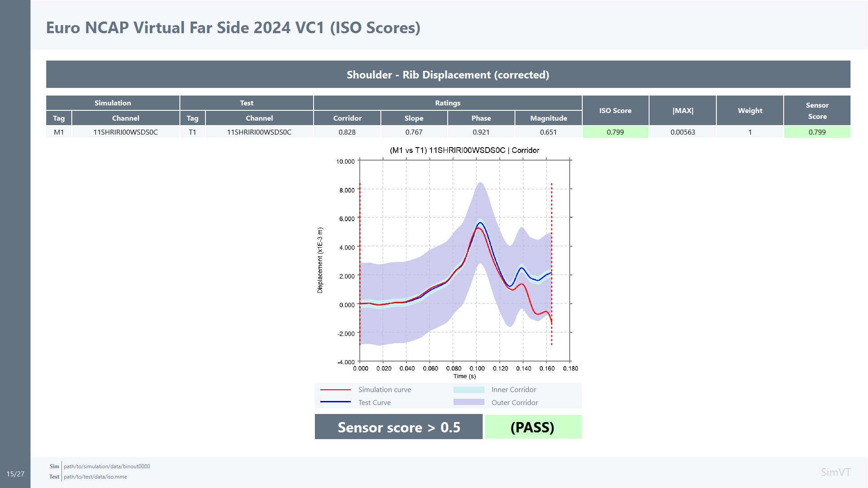The height and width of the screenshot is (488, 868).
Task: Click the Simulation curve red legend line
Action: click(336, 390)
